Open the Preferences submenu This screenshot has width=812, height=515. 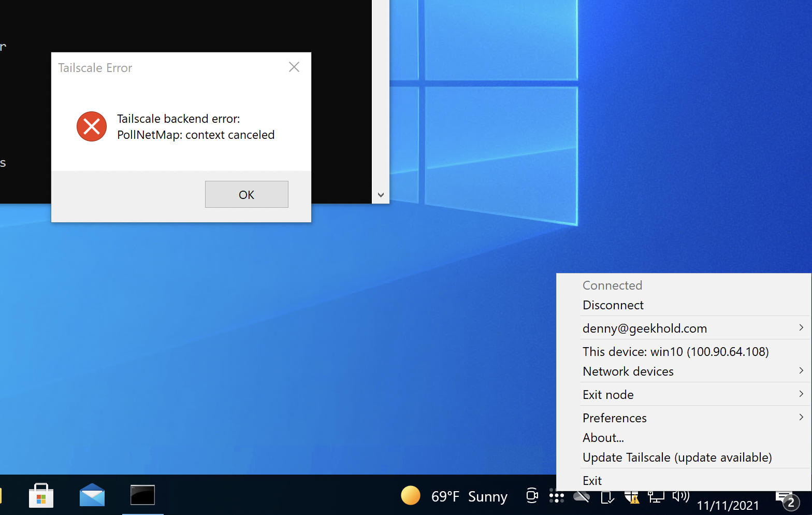pos(684,418)
